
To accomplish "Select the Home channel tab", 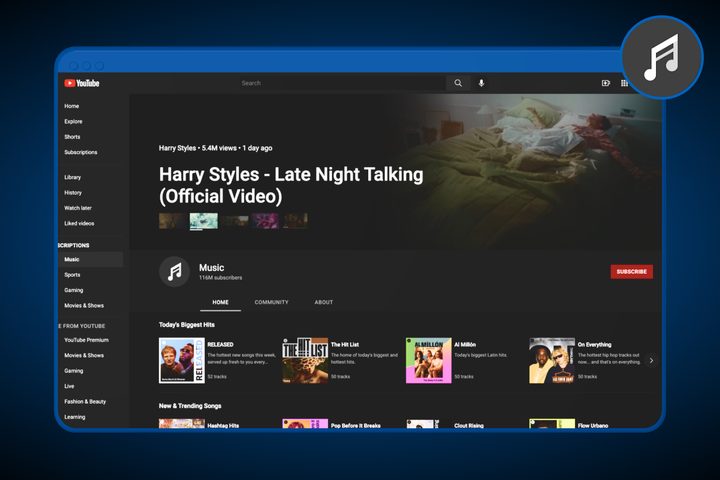I will [220, 302].
